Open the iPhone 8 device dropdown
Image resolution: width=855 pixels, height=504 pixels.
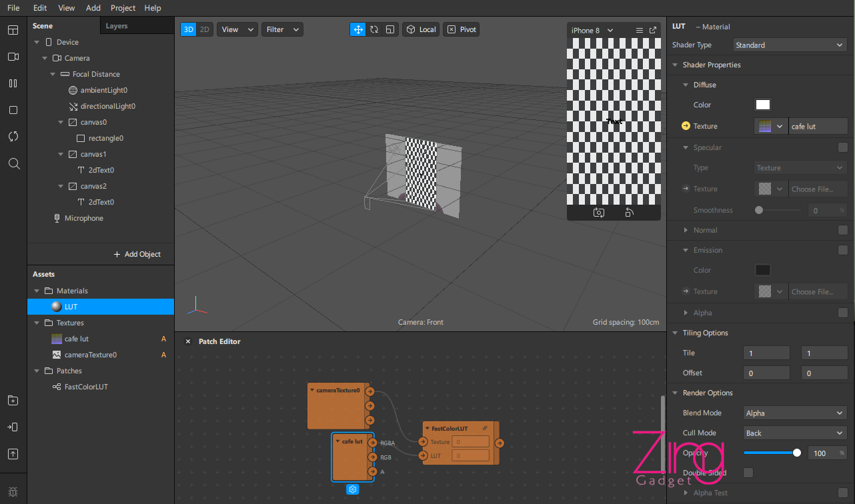pos(592,30)
